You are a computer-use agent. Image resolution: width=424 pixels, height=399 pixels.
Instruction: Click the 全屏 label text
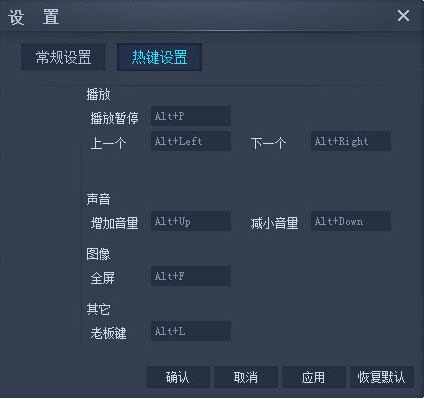[x=102, y=278]
